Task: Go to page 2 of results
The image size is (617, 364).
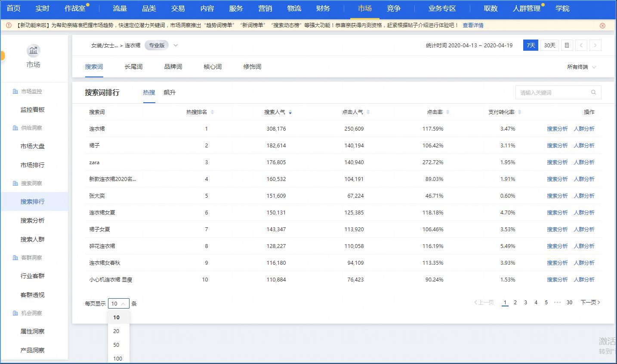Action: (515, 303)
